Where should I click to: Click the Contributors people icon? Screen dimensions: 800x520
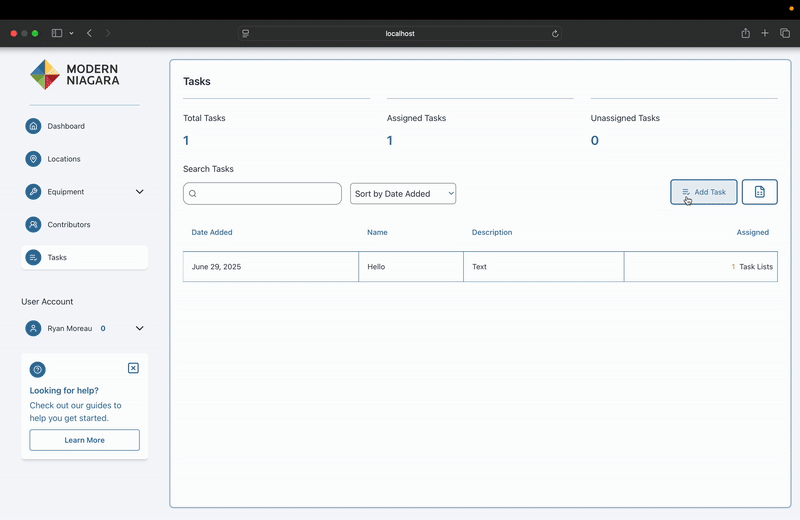33,225
